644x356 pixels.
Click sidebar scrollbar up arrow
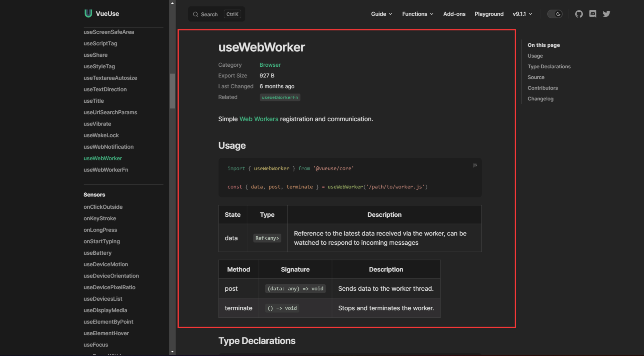click(172, 3)
